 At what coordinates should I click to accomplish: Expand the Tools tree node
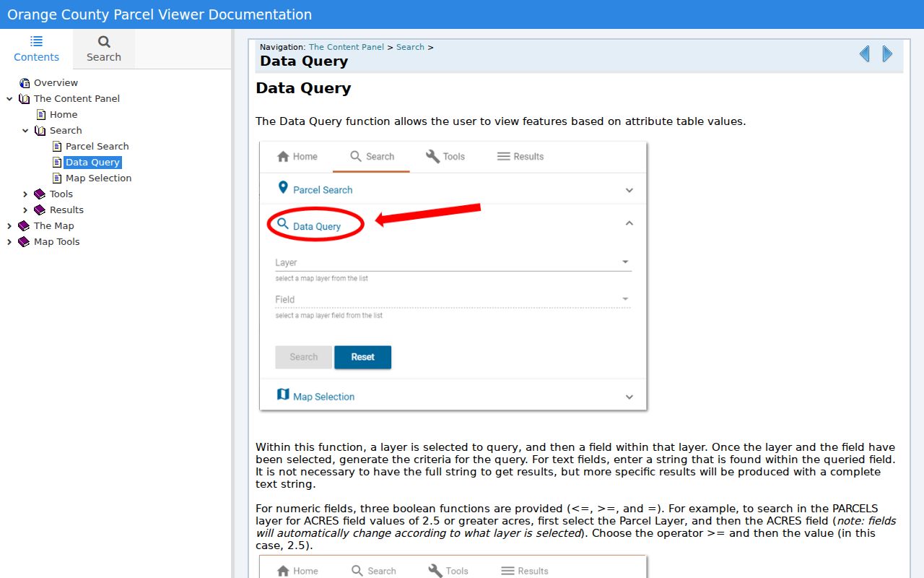point(25,194)
